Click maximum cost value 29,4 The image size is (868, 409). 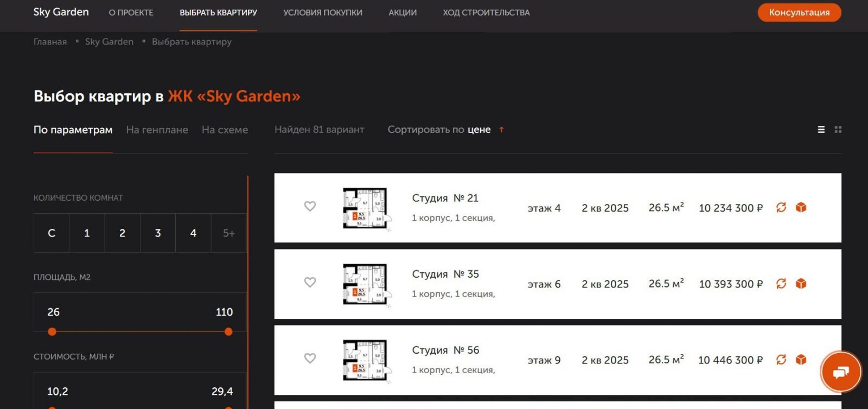click(222, 392)
